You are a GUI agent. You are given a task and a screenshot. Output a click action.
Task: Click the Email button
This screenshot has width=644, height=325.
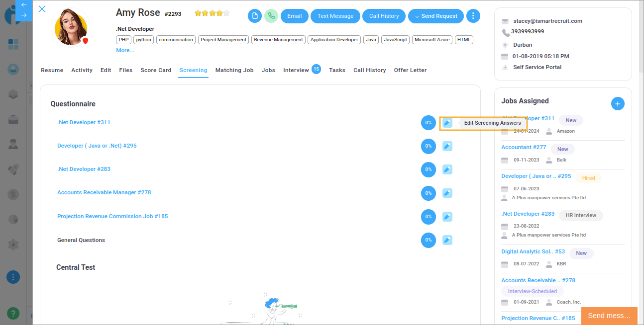click(x=294, y=16)
